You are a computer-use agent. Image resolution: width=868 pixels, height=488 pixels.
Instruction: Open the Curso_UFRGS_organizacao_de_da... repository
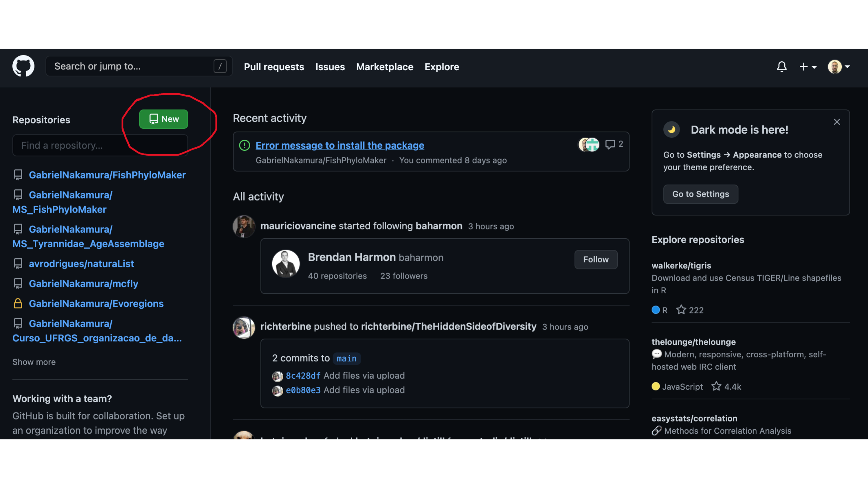pyautogui.click(x=97, y=331)
